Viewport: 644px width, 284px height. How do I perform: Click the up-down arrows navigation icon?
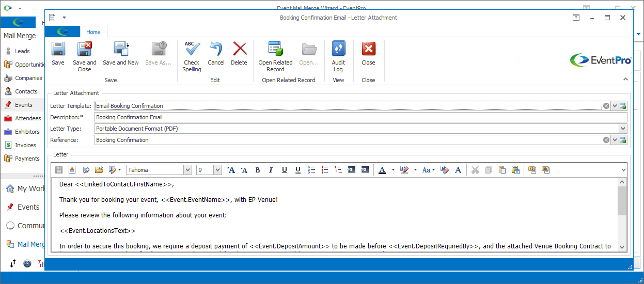click(x=13, y=263)
